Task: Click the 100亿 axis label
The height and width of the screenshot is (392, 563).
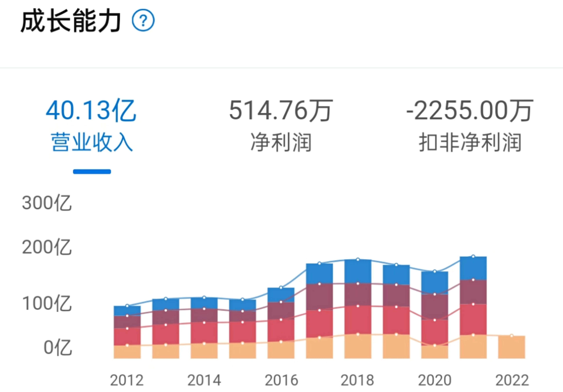Action: point(47,303)
